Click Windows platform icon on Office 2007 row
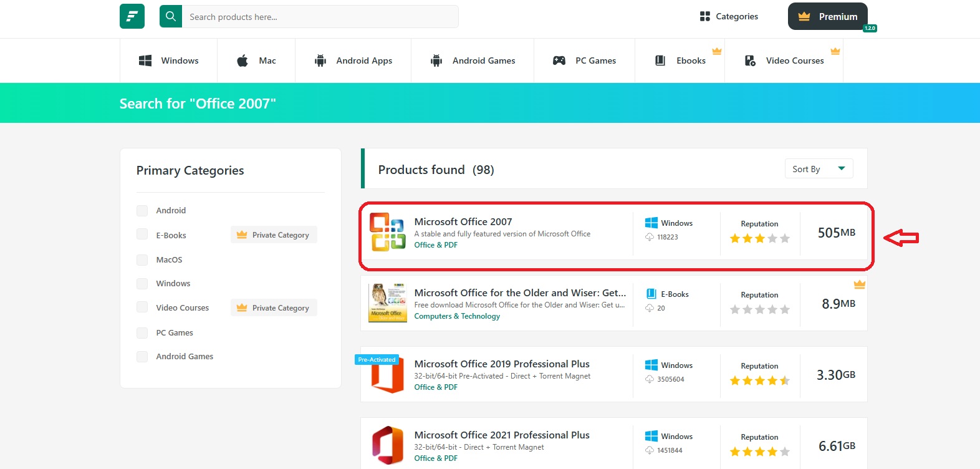Viewport: 980px width, 469px height. click(x=651, y=223)
